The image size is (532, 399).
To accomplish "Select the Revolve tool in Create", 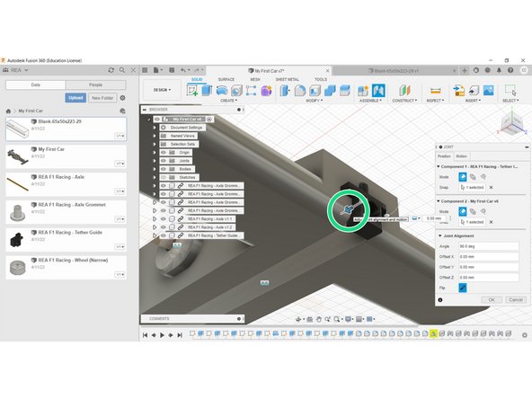I will click(222, 91).
